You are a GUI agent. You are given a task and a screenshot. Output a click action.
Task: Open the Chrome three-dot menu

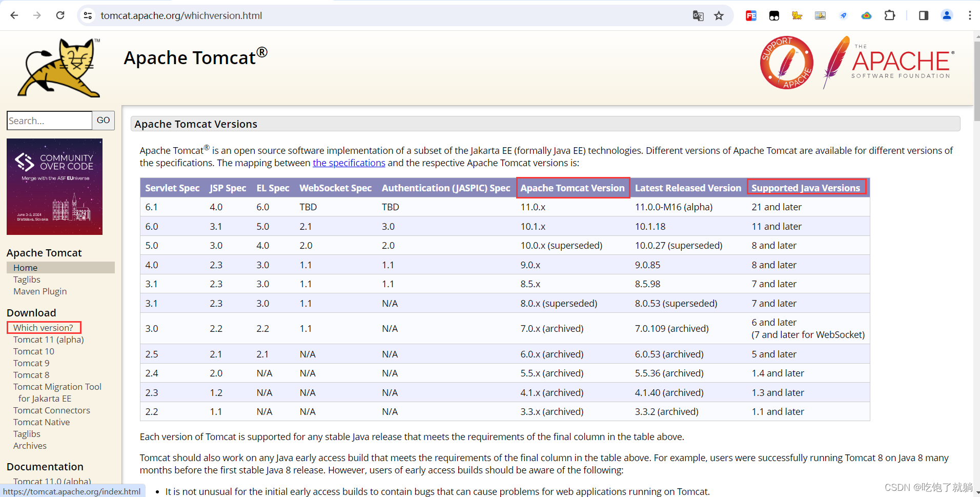pos(970,15)
